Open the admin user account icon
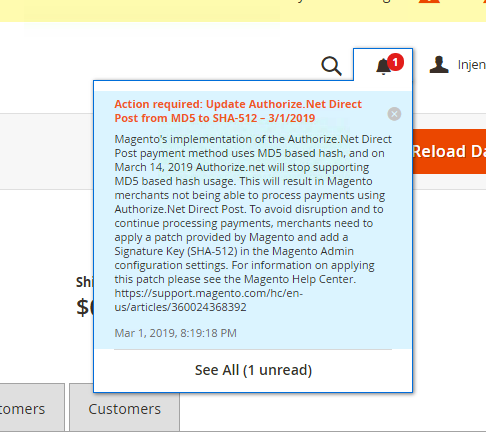The width and height of the screenshot is (486, 444). click(439, 65)
